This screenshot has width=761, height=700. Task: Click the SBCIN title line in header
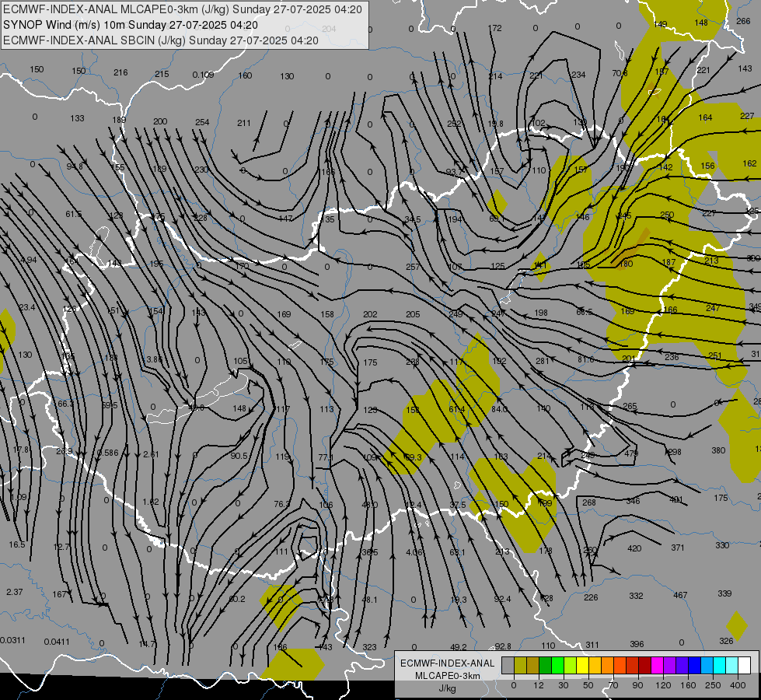click(161, 40)
